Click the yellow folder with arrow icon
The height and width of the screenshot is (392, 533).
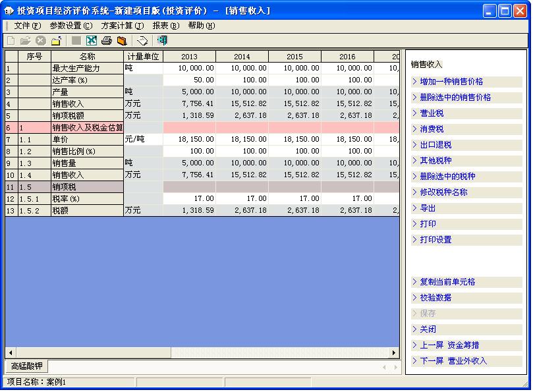pos(56,41)
